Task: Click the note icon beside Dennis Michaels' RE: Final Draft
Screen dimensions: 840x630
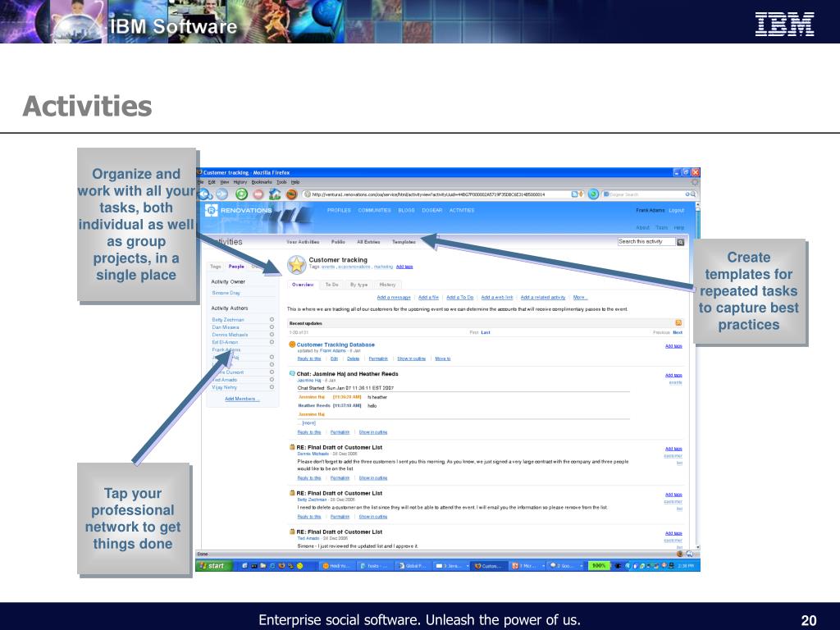Action: [292, 447]
